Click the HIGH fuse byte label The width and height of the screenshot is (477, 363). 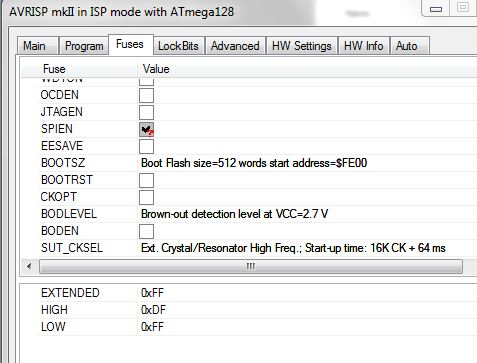(x=54, y=310)
